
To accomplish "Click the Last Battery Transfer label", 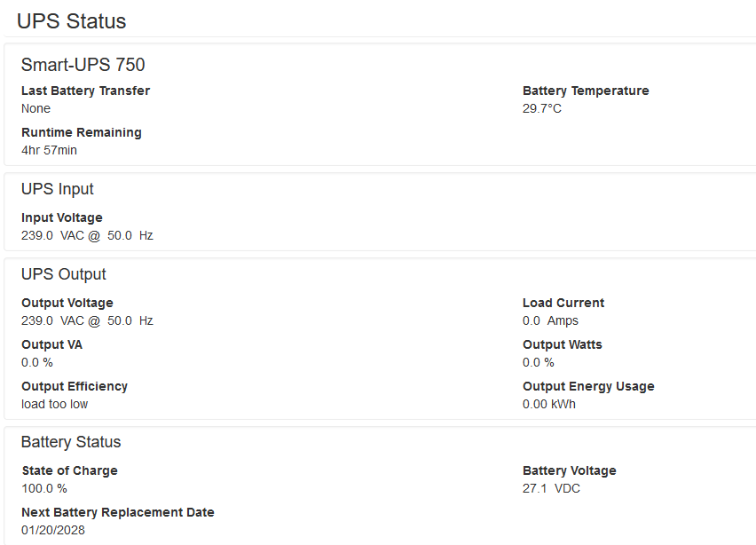I will (85, 91).
